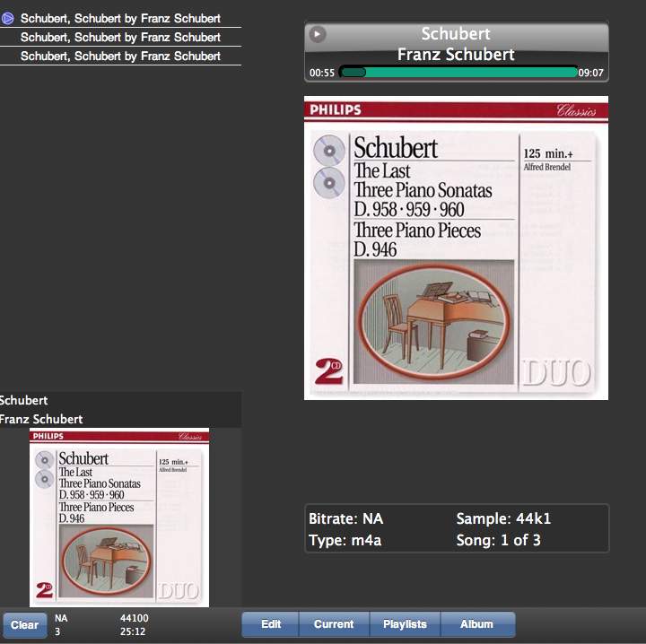Click the Clear button
The image size is (646, 644).
[25, 625]
